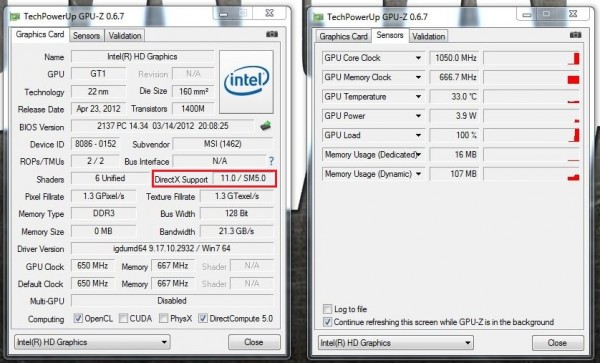Screen dimensions: 600x363
Task: Click the BIOS Version field
Action: [163, 126]
